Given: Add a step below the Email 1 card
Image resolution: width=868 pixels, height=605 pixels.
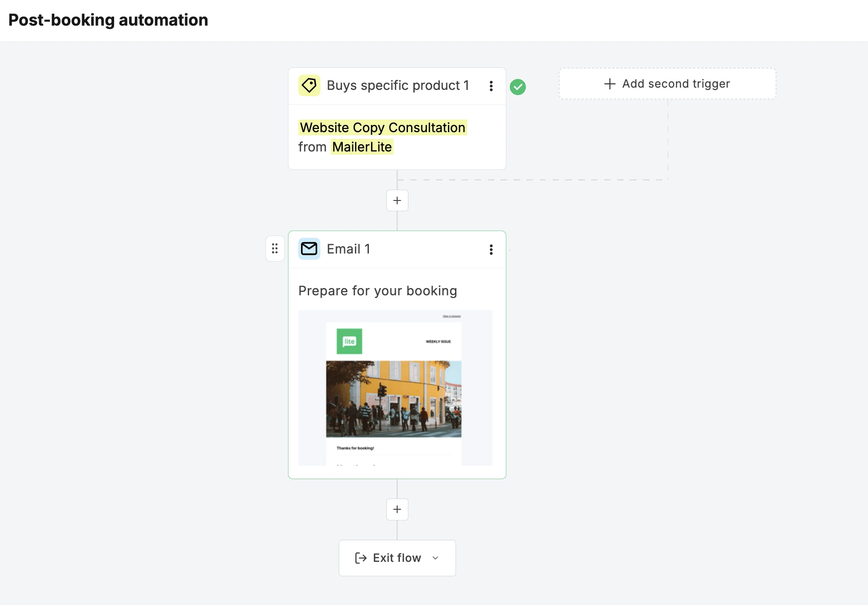Looking at the screenshot, I should 397,509.
